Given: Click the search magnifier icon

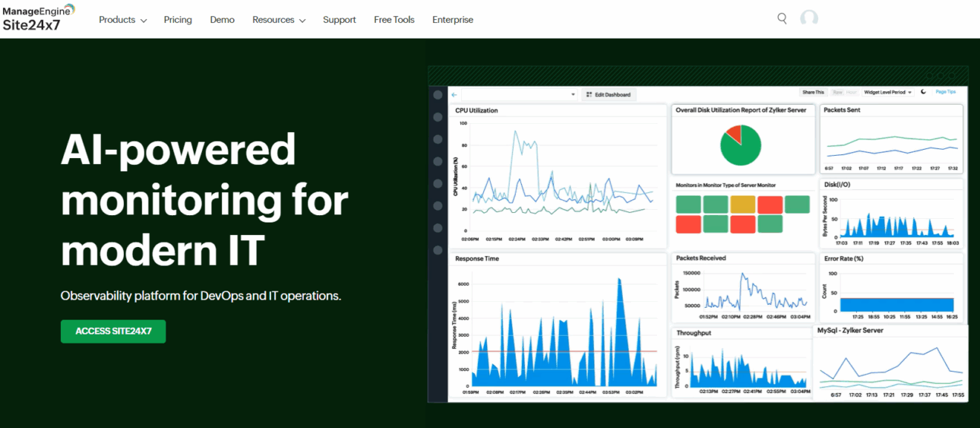Looking at the screenshot, I should 782,19.
